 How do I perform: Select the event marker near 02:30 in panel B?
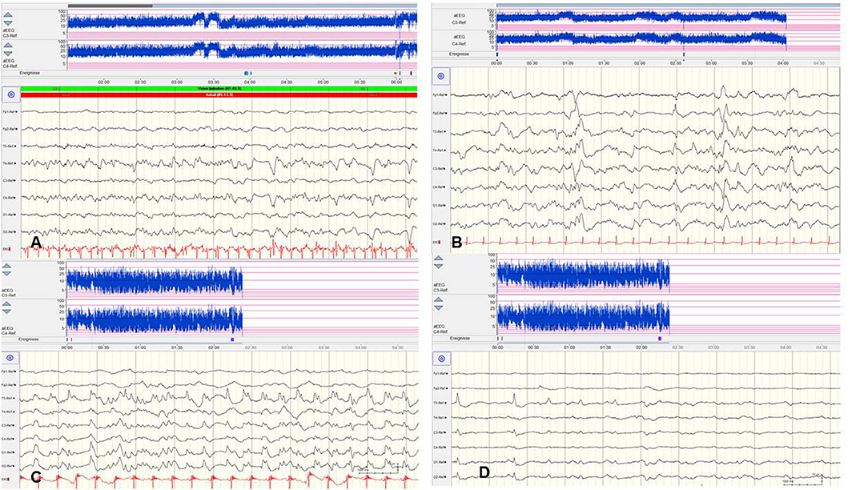pyautogui.click(x=684, y=54)
